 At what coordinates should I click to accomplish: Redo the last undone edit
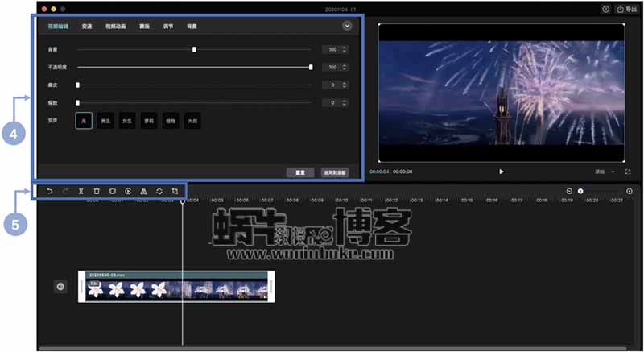pyautogui.click(x=65, y=191)
